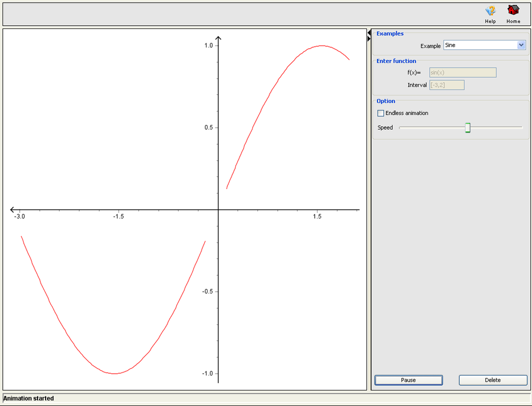The width and height of the screenshot is (532, 406).
Task: Click the Speed slider handle
Action: [x=468, y=127]
